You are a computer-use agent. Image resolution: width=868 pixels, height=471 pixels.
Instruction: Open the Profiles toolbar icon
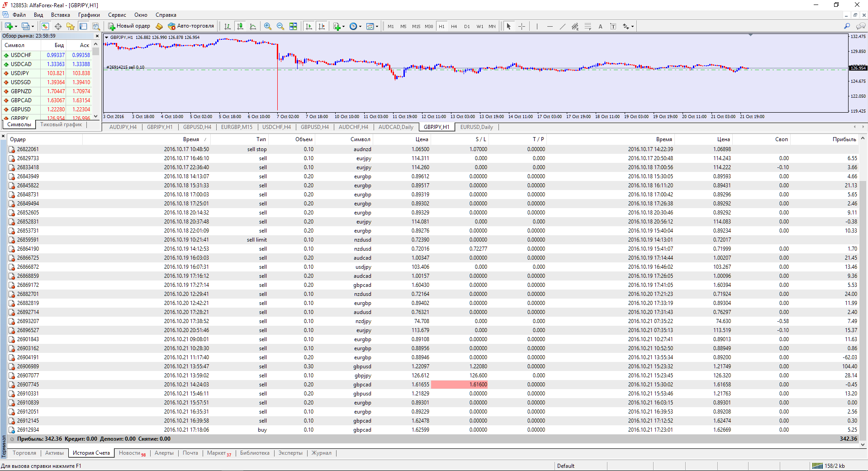26,26
